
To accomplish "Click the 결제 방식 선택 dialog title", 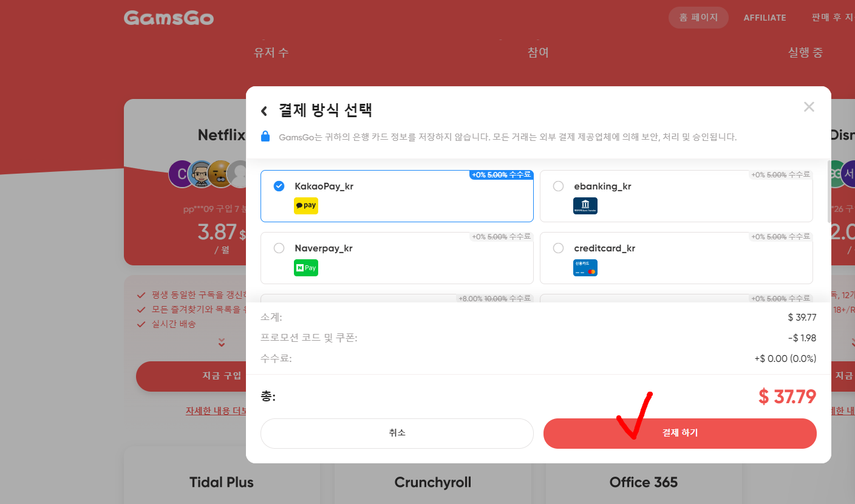I will pyautogui.click(x=325, y=111).
